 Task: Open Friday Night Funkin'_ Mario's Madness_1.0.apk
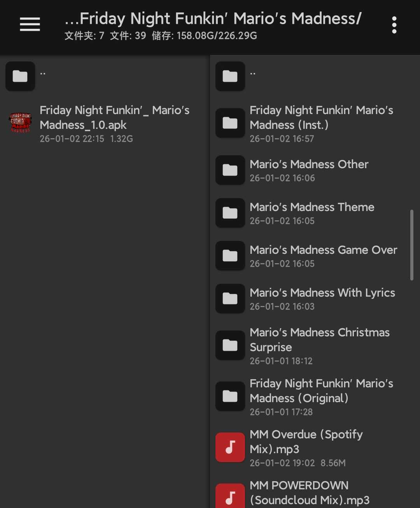coord(114,118)
